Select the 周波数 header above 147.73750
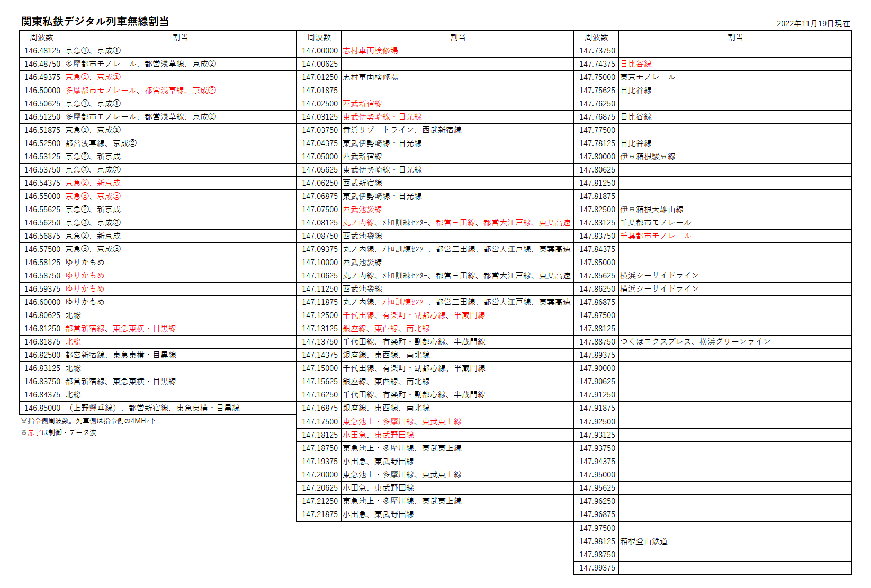Image resolution: width=871 pixels, height=588 pixels. [596, 38]
